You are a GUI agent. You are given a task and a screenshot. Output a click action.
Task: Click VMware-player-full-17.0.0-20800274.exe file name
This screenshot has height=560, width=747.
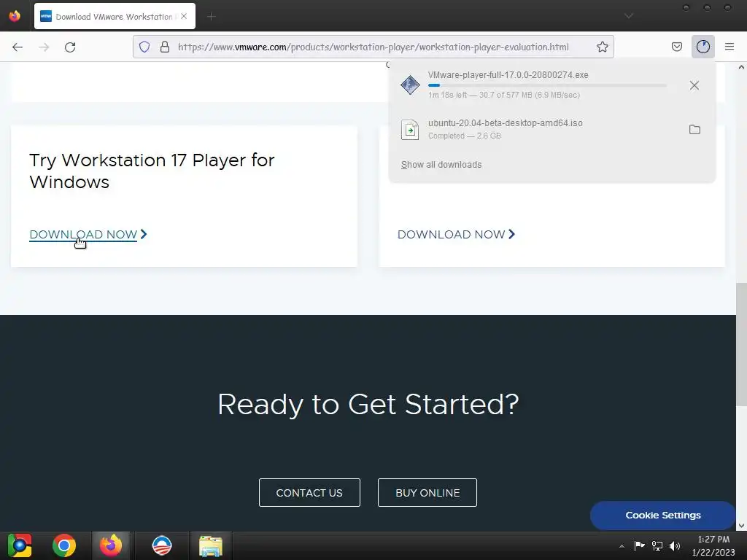[x=508, y=75]
